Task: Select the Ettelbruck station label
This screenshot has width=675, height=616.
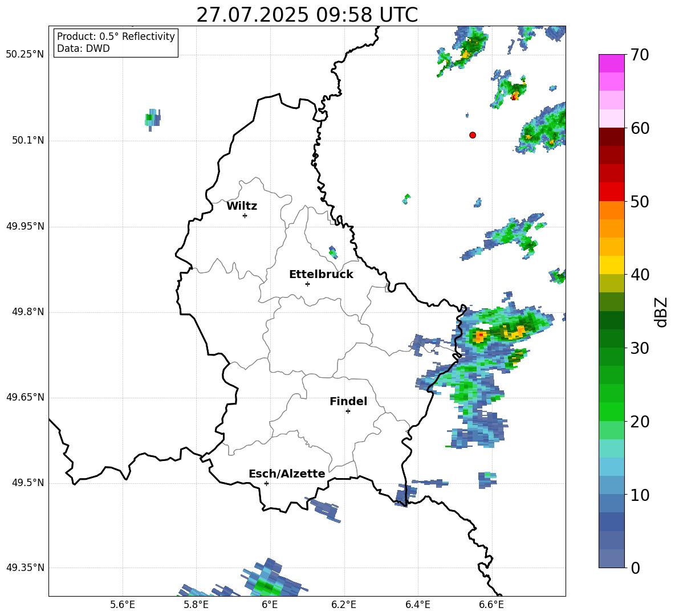Action: point(321,275)
